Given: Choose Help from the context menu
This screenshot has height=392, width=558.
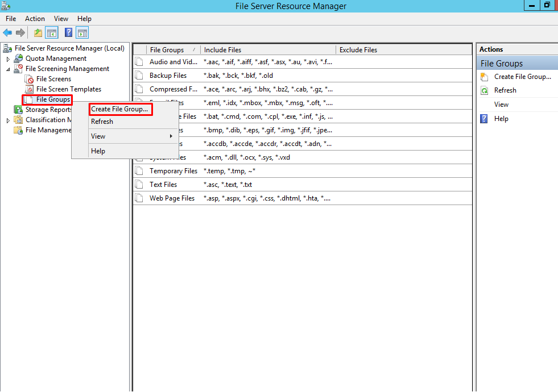Looking at the screenshot, I should click(98, 151).
